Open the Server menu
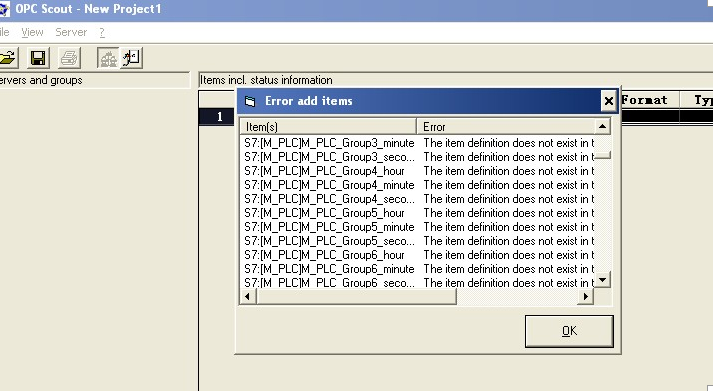Viewport: 713px width, 391px height. coord(71,32)
